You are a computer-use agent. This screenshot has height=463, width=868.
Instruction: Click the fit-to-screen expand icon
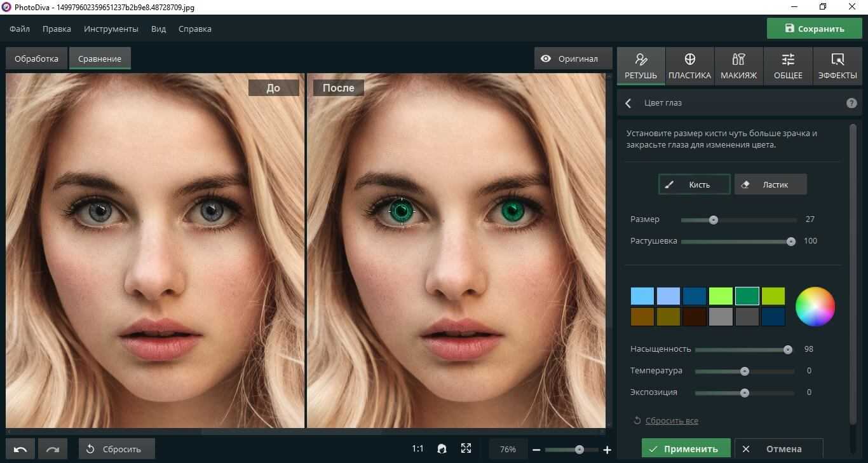pyautogui.click(x=466, y=449)
